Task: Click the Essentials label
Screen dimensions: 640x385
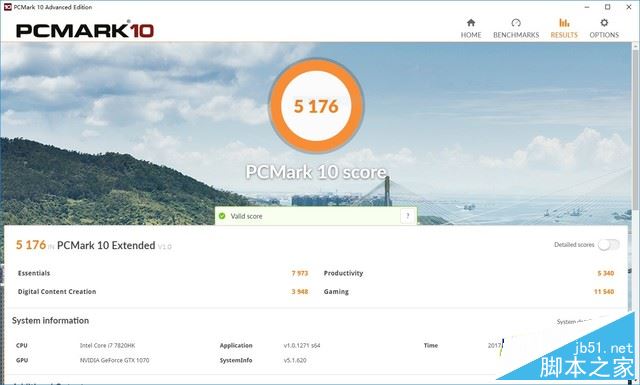Action: pyautogui.click(x=34, y=273)
